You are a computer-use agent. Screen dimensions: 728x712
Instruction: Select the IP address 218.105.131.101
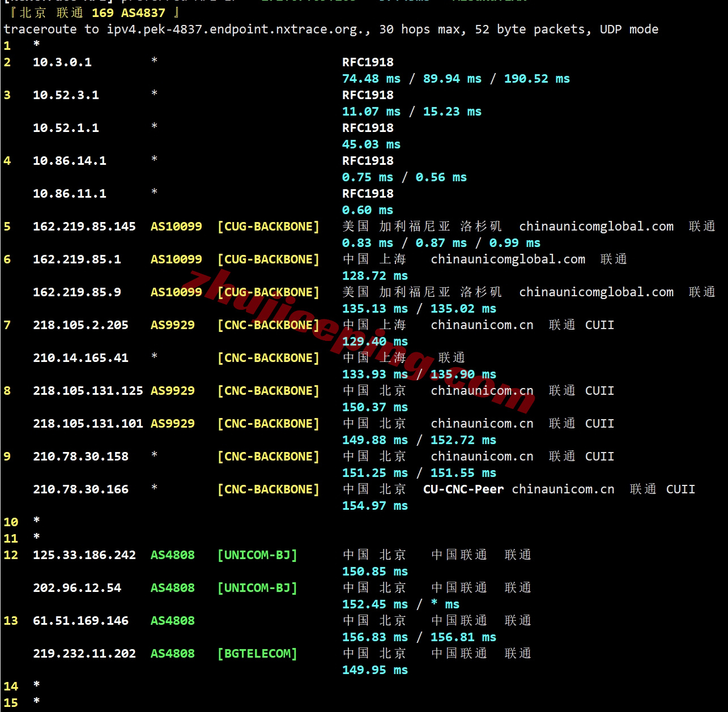point(88,424)
